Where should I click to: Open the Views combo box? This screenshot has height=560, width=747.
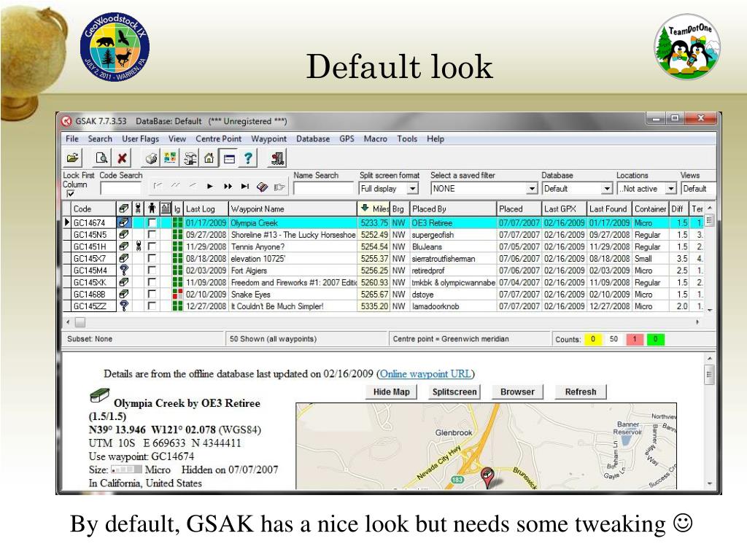pos(698,189)
